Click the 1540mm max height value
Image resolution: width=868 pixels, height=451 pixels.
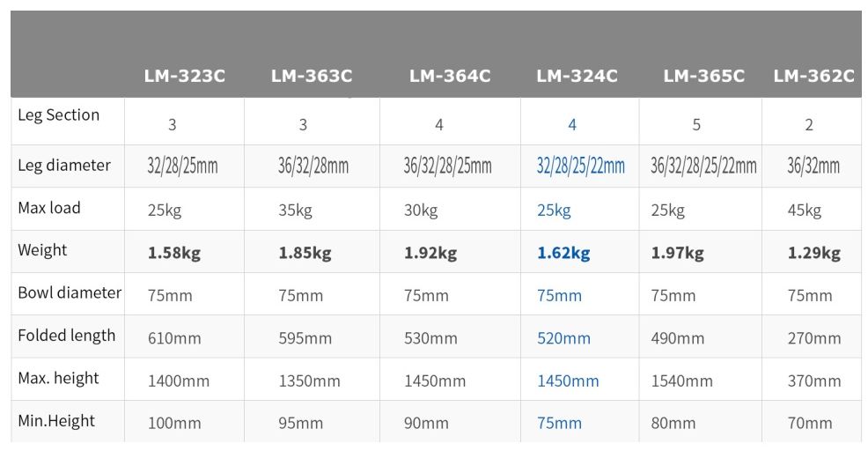click(x=681, y=381)
